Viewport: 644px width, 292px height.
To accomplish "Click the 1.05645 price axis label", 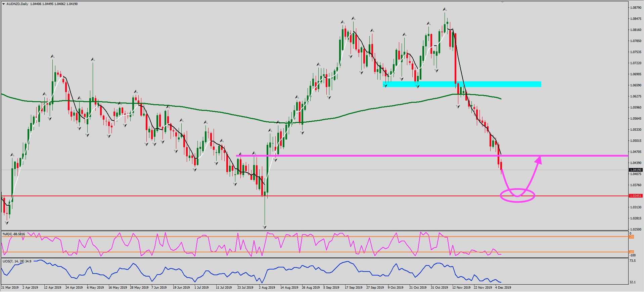I will [636, 118].
